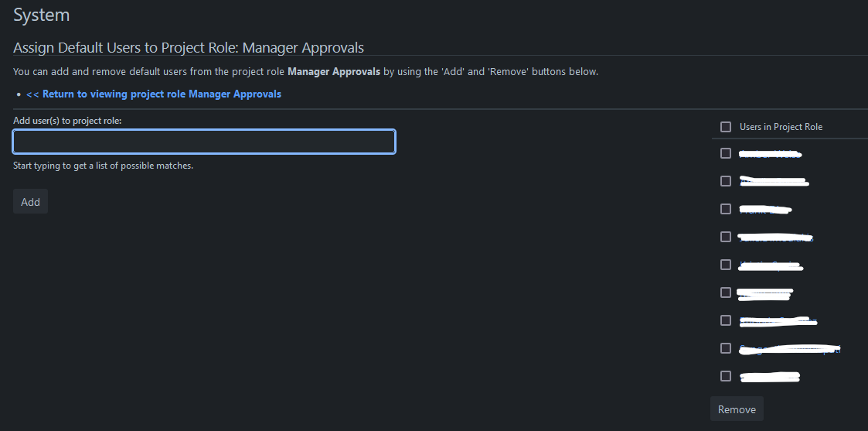Select the second user's checkbox
Image resolution: width=868 pixels, height=431 pixels.
726,181
